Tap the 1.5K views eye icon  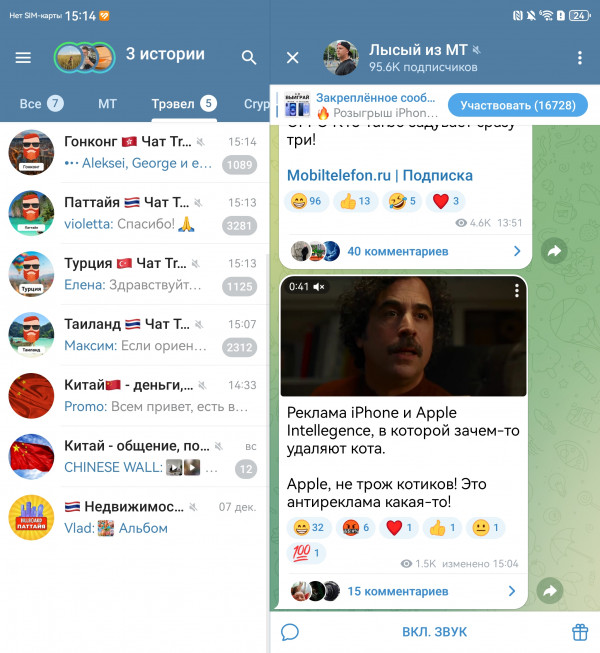pos(406,563)
